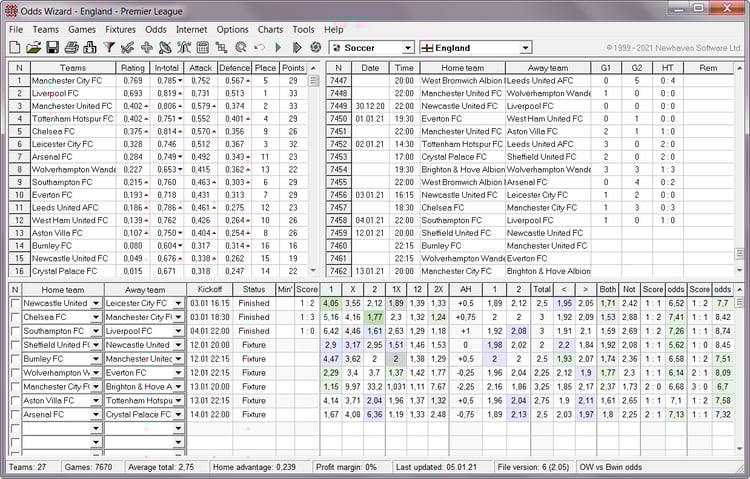Open the Charts menu
The image size is (750, 479).
[x=270, y=30]
